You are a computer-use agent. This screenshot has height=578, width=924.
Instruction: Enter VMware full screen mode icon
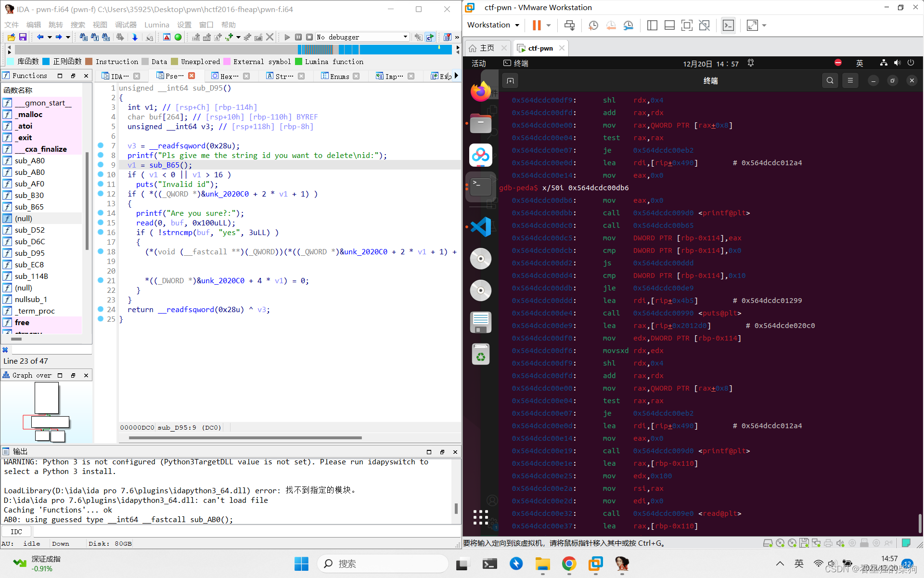[x=687, y=25]
